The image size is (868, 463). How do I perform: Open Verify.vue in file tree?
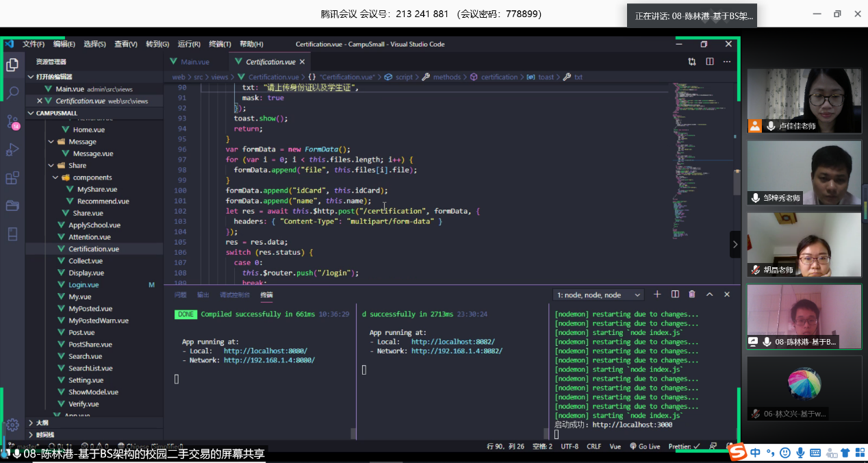(x=84, y=404)
